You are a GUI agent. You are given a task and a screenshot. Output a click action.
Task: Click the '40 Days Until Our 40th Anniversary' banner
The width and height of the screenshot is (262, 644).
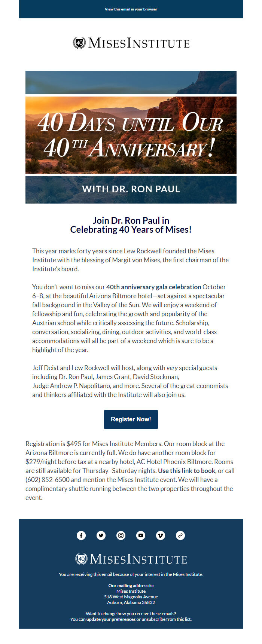pyautogui.click(x=131, y=135)
